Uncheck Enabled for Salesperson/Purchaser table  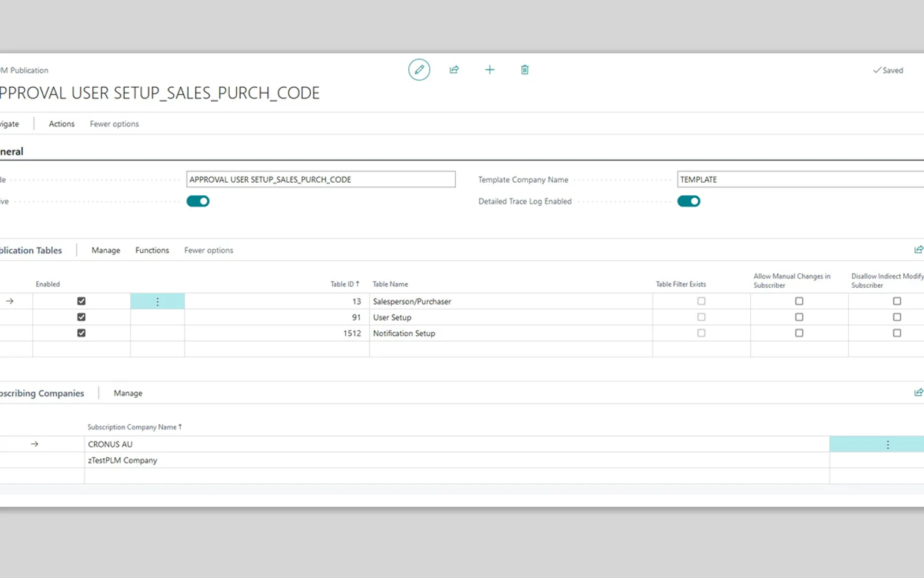(x=81, y=301)
